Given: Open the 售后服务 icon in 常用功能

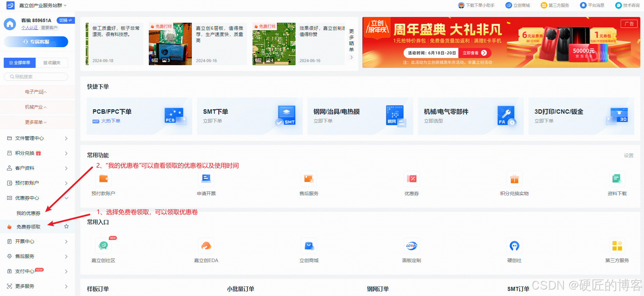Looking at the screenshot, I should point(309,179).
